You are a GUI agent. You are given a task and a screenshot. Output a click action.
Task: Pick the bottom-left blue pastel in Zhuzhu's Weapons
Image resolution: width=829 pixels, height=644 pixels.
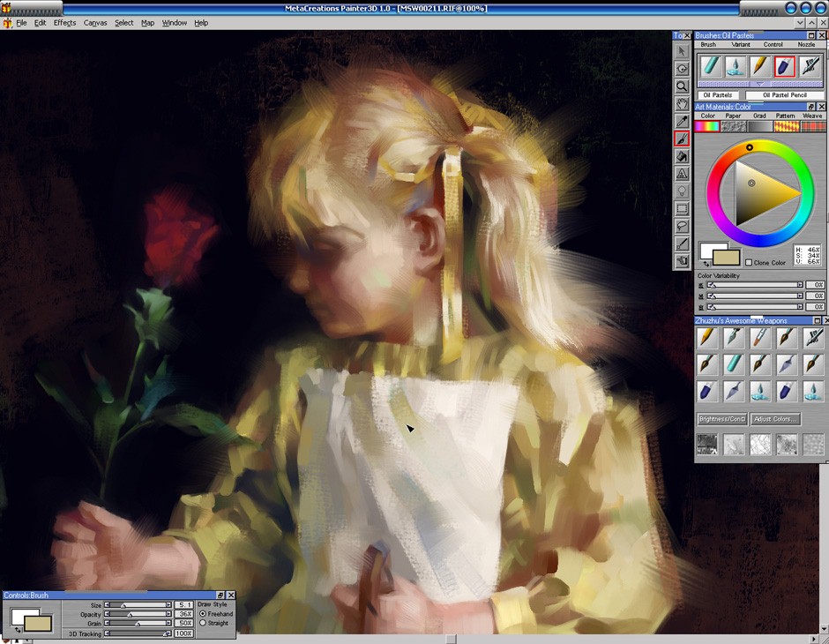[707, 391]
